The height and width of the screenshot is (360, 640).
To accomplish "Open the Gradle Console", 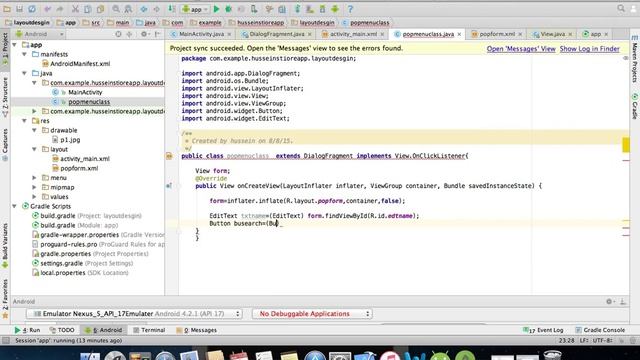I will (600, 330).
